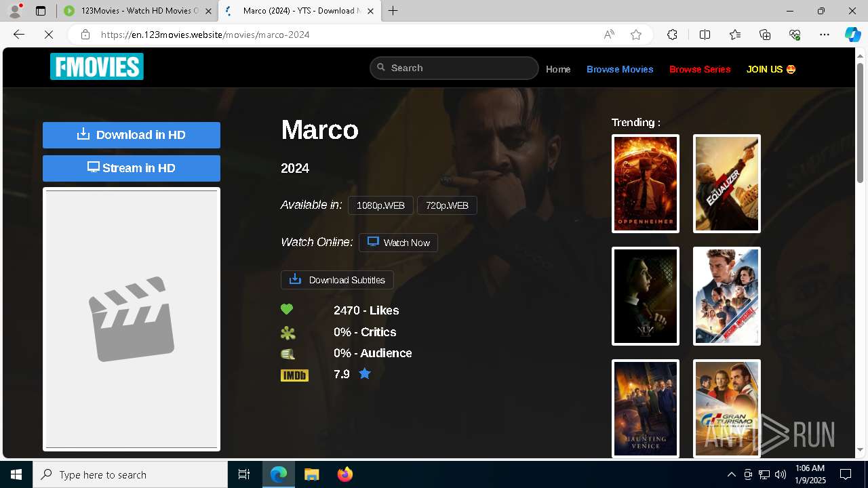Viewport: 868px width, 488px height.
Task: Open Copilot sidebar icon
Action: (852, 35)
